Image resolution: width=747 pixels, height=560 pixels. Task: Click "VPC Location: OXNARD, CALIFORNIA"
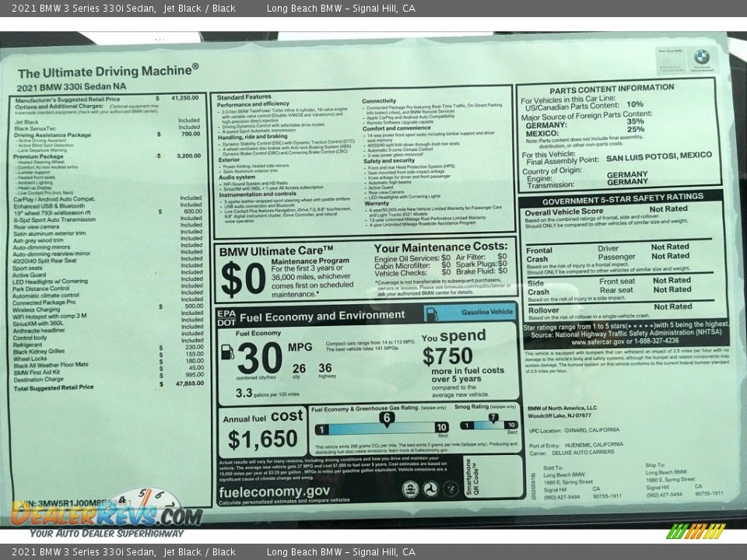574,430
